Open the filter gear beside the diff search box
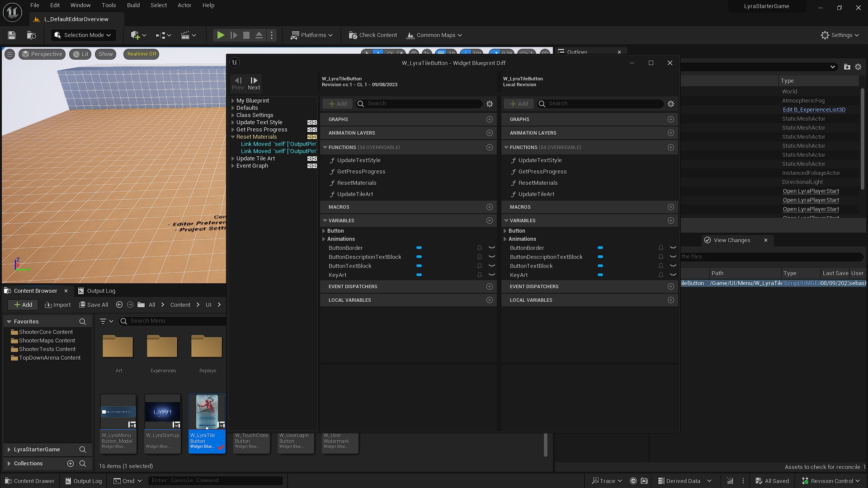The height and width of the screenshot is (488, 868). [490, 103]
